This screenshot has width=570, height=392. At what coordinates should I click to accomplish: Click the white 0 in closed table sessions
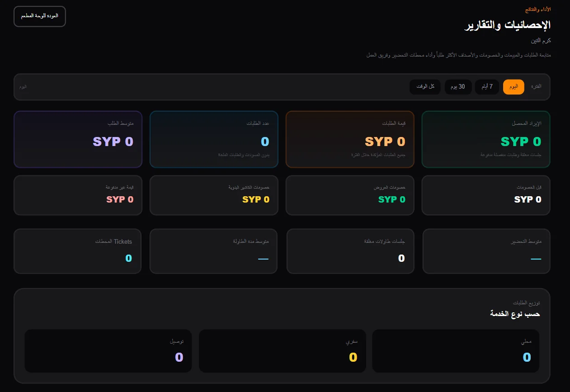(x=401, y=259)
